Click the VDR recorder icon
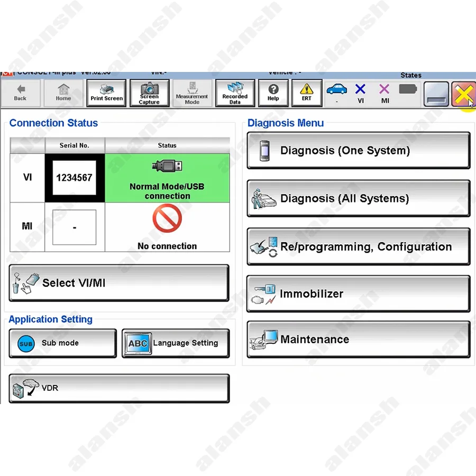 point(25,388)
